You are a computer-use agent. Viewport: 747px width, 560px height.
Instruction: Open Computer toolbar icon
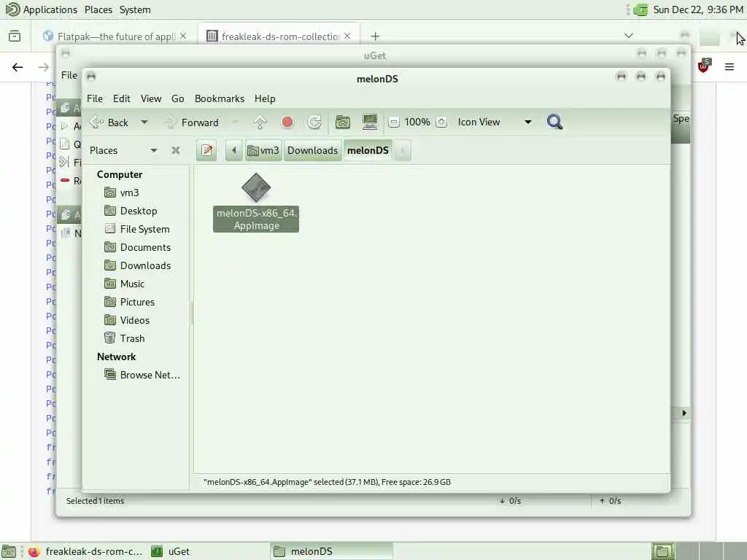[x=370, y=122]
